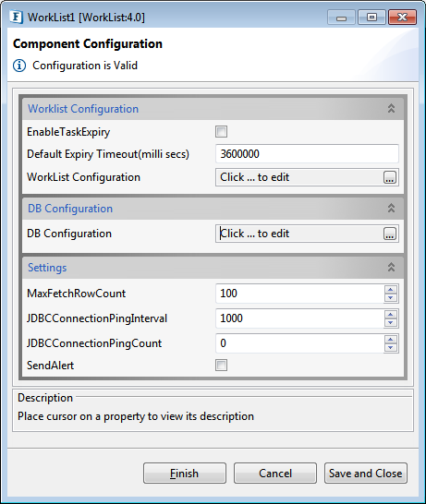Open WorkList Configuration ellipsis editor button
426x504 pixels.
coord(390,177)
